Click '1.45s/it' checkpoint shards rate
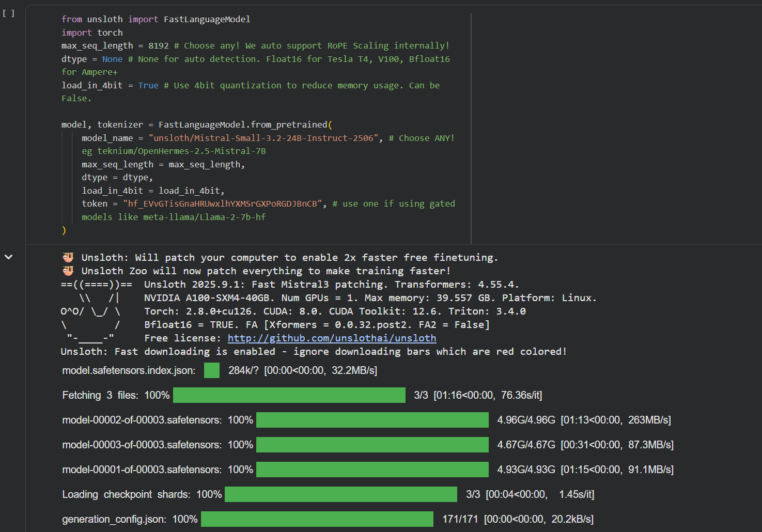 click(575, 494)
